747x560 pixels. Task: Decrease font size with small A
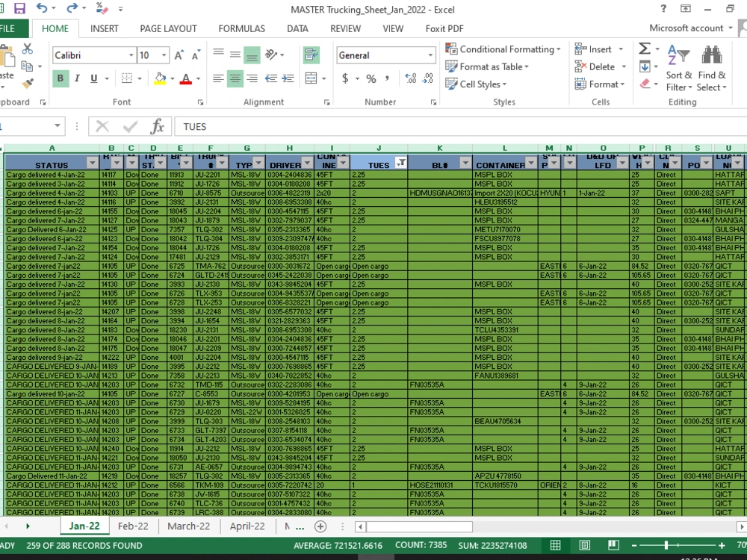(x=196, y=55)
